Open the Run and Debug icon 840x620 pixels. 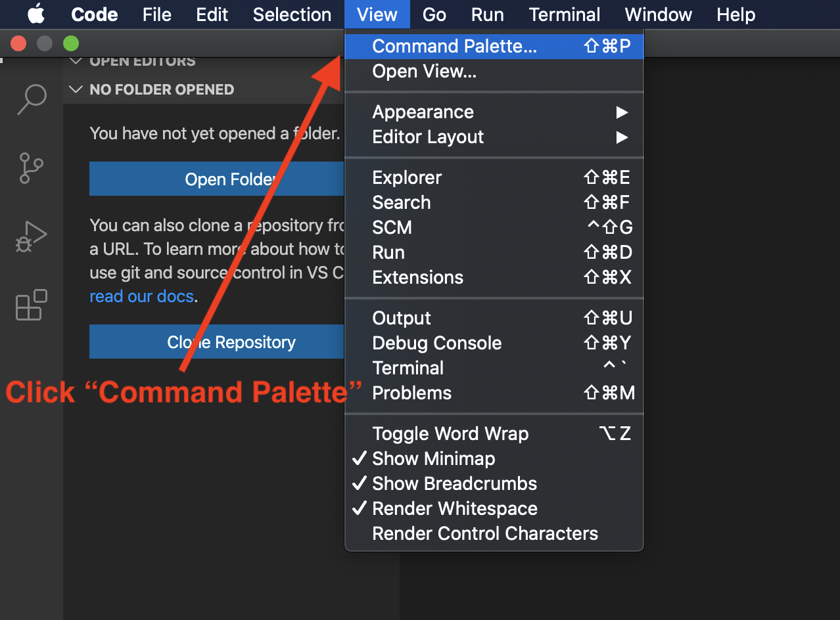(30, 236)
